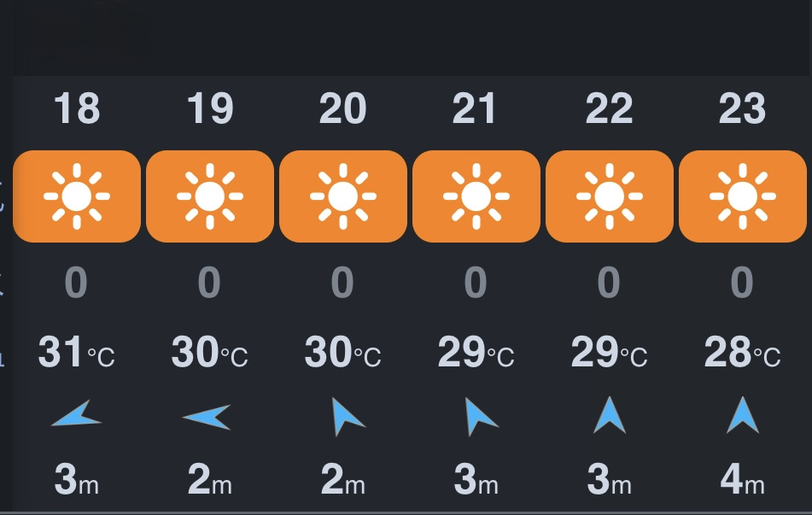Select the hour 23 column header

click(x=742, y=109)
